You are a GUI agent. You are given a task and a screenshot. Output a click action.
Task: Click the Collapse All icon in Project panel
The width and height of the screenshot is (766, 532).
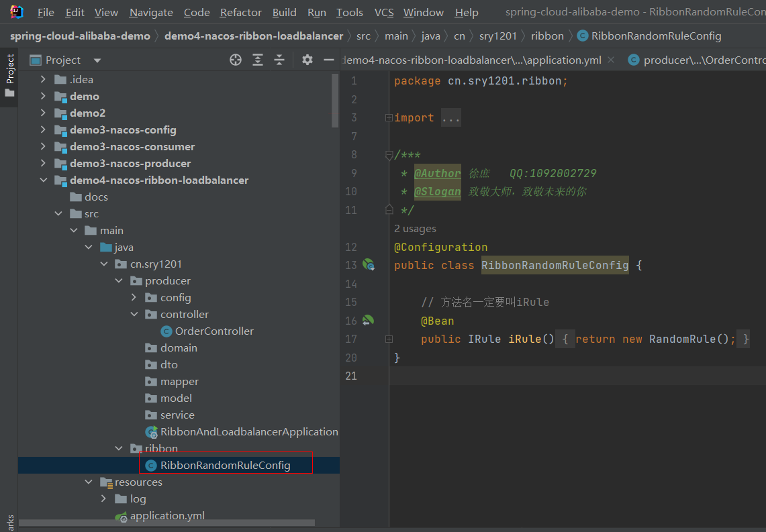[279, 60]
